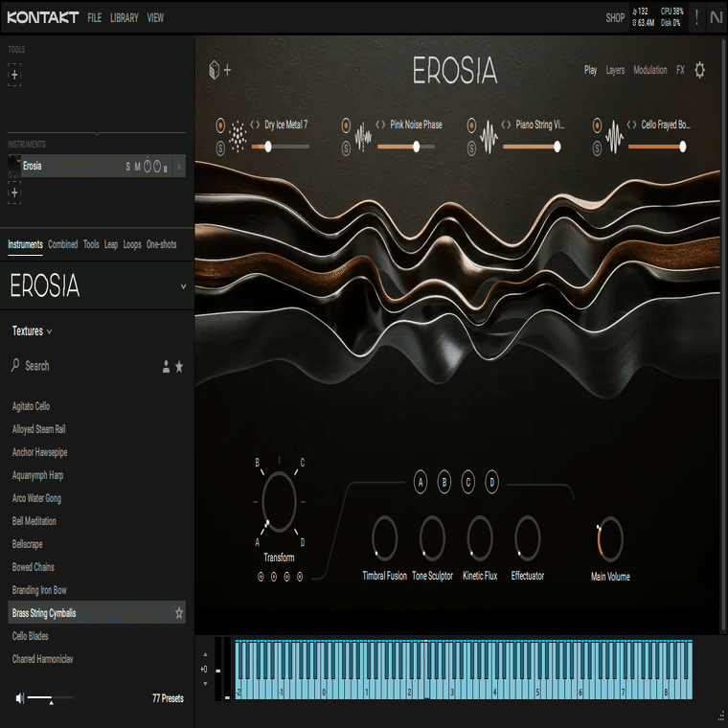Adjust the Dry Ice Metal 7 level slider
This screenshot has height=728, width=728.
(281, 147)
